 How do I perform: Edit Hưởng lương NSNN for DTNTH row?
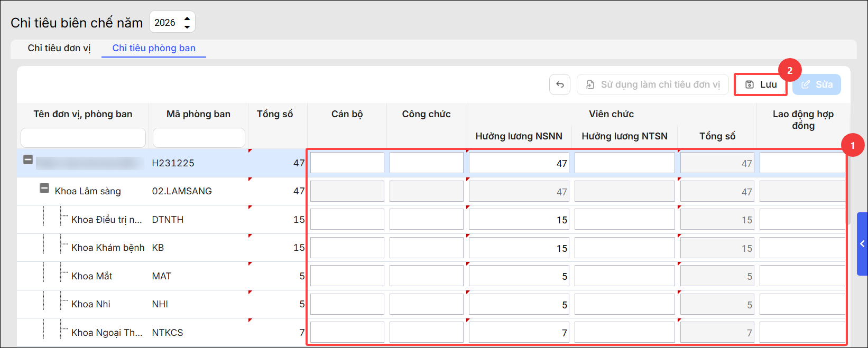[x=519, y=219]
